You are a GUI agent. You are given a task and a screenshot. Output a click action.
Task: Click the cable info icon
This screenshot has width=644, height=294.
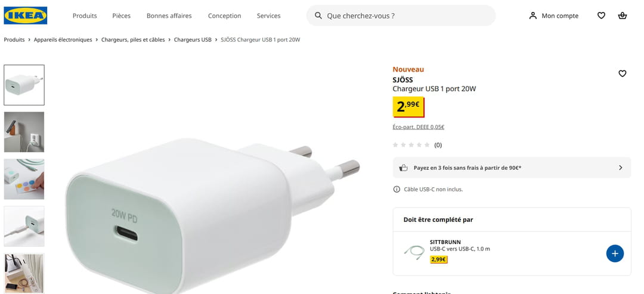[397, 189]
